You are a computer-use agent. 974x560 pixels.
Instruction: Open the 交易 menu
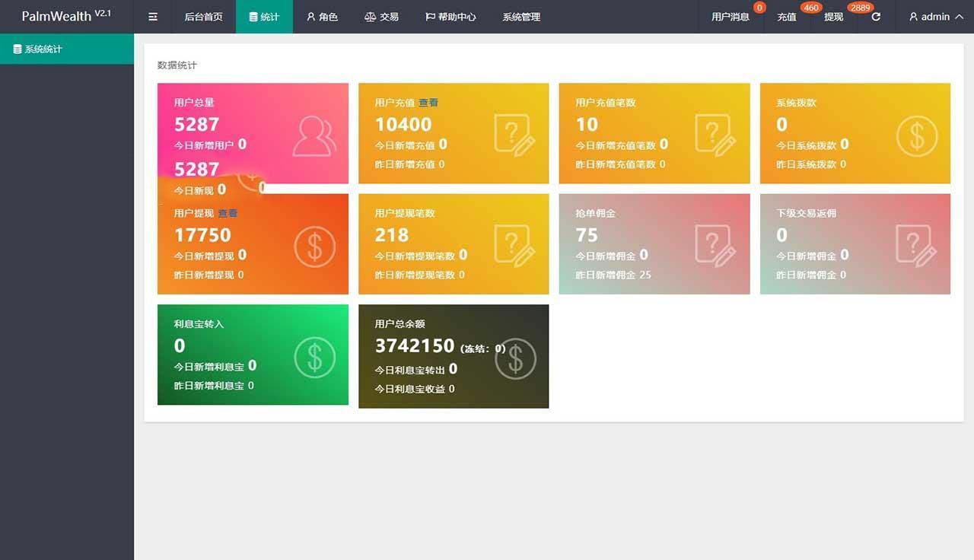[x=381, y=17]
